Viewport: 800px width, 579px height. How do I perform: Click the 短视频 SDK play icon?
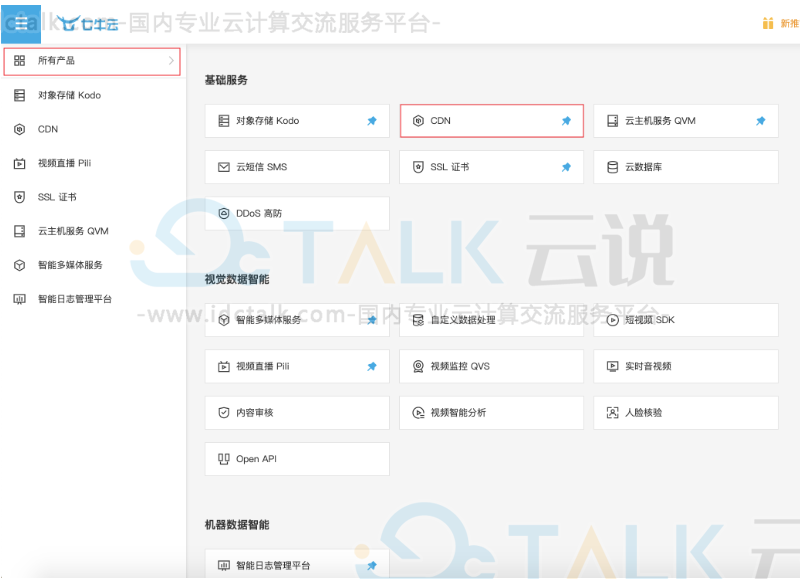coord(612,320)
